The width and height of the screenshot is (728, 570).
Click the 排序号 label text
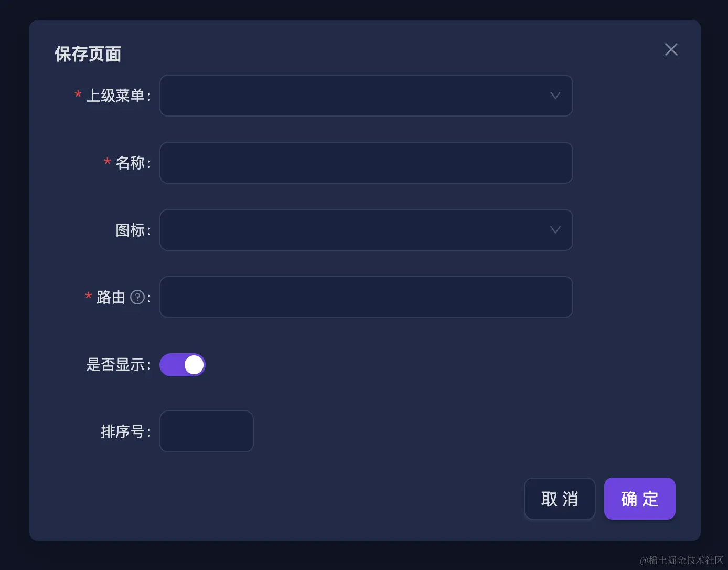click(123, 431)
